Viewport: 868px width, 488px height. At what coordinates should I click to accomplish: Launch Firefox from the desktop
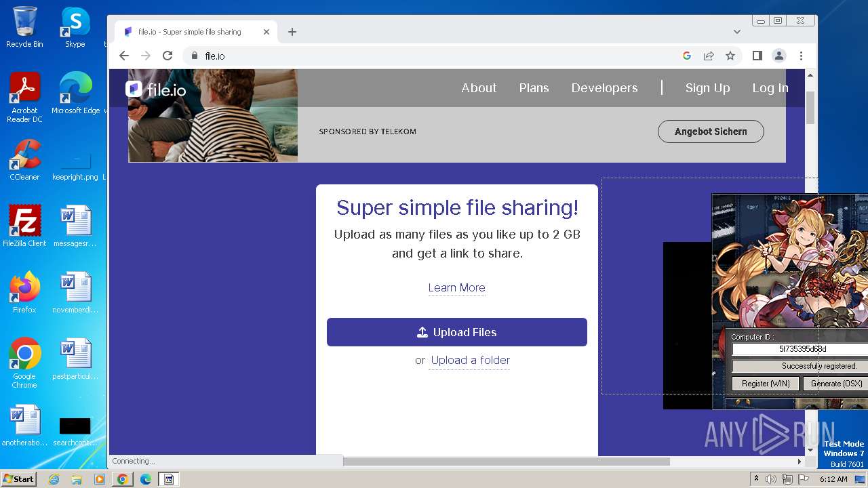pyautogui.click(x=24, y=293)
